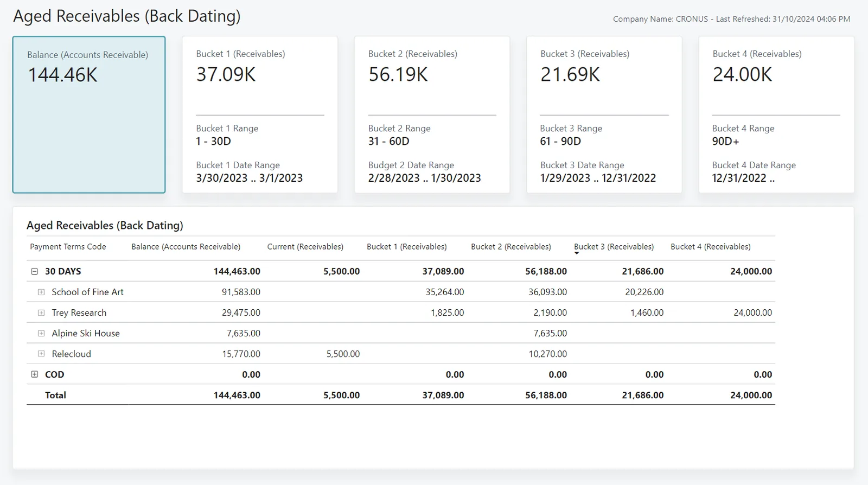Select Relecloud balance 15,770.00
Image resolution: width=868 pixels, height=485 pixels.
click(241, 354)
